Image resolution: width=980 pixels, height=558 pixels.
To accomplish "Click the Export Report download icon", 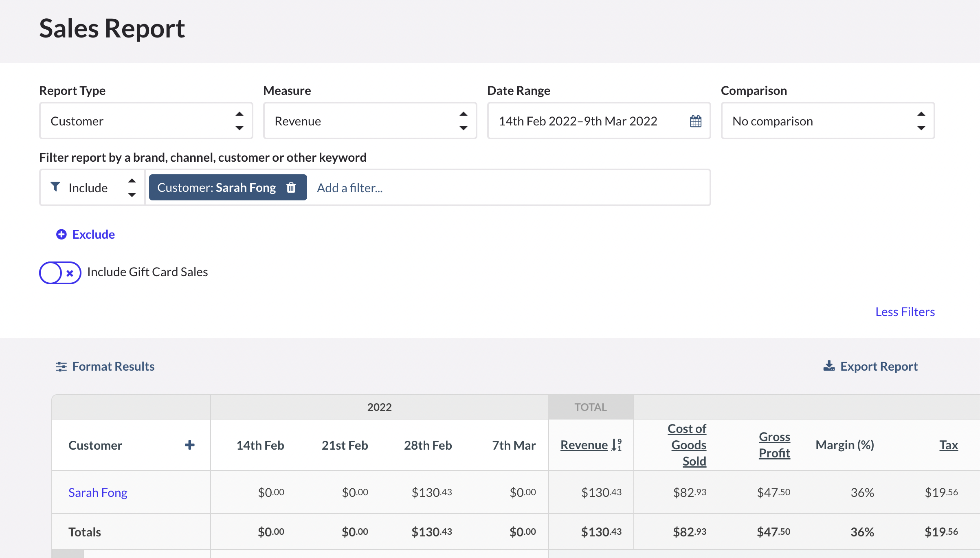I will pos(829,366).
